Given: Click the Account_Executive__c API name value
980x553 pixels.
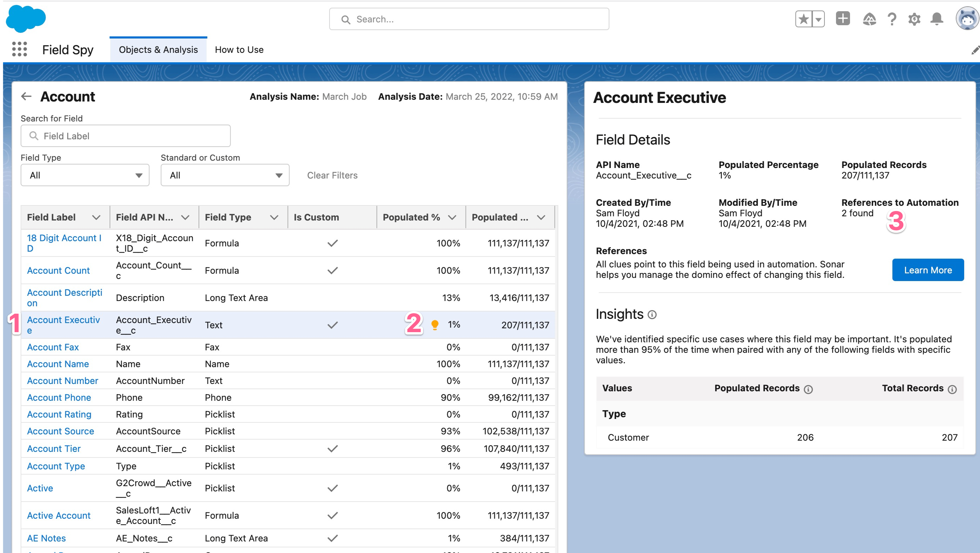Looking at the screenshot, I should pos(643,176).
